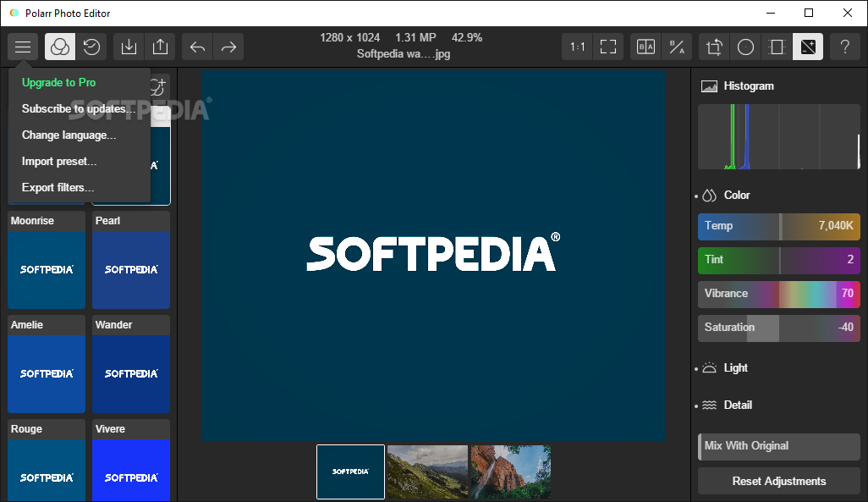Click the export photo icon
The width and height of the screenshot is (868, 502).
point(160,47)
